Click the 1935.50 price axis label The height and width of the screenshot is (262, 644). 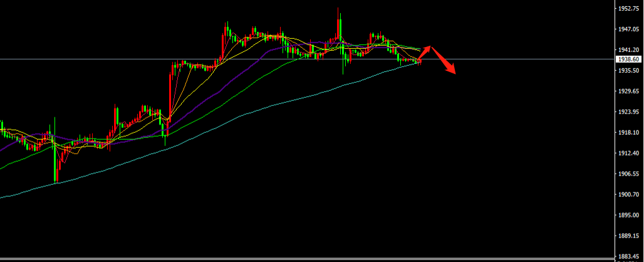click(629, 71)
